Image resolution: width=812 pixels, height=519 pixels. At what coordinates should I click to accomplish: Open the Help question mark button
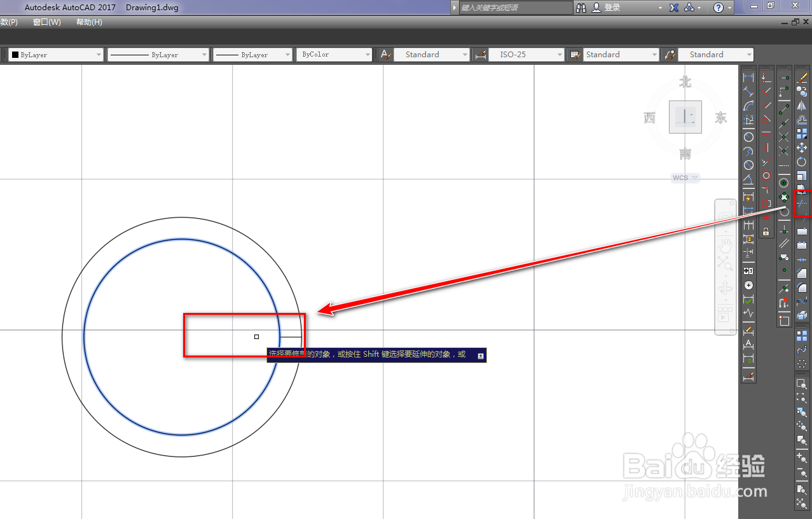click(719, 8)
